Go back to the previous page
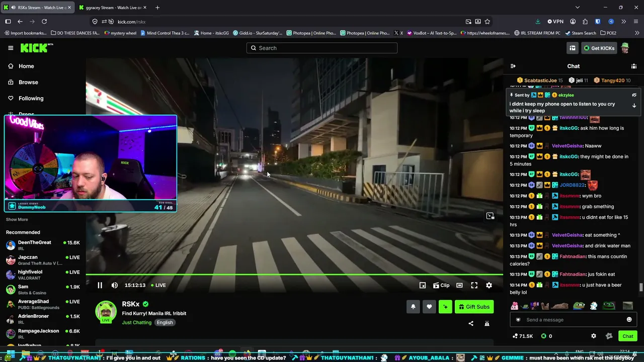This screenshot has width=644, height=362. click(20, 22)
